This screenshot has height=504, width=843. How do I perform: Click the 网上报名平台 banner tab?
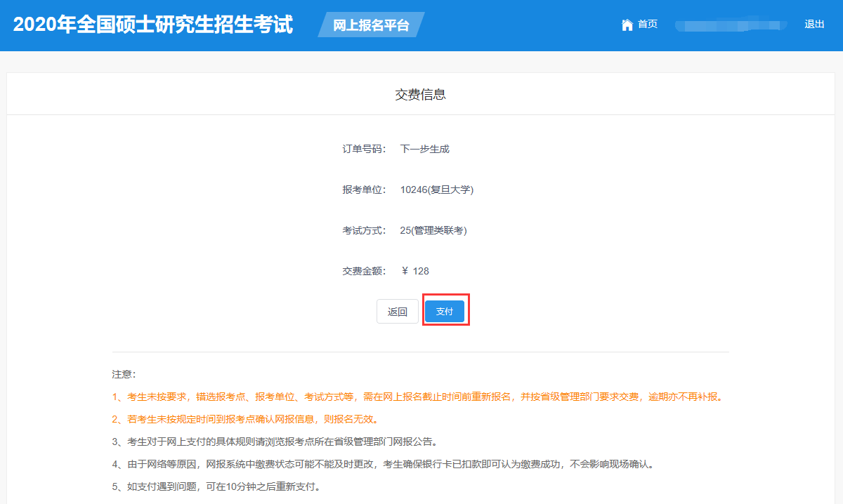[x=370, y=25]
